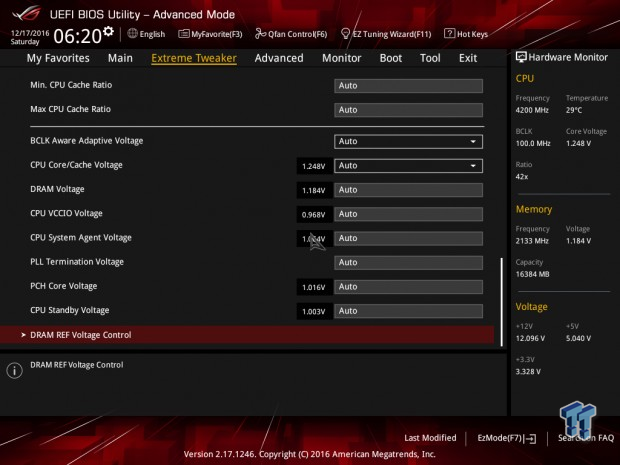Click 4200 MHz CPU frequency value

532,110
